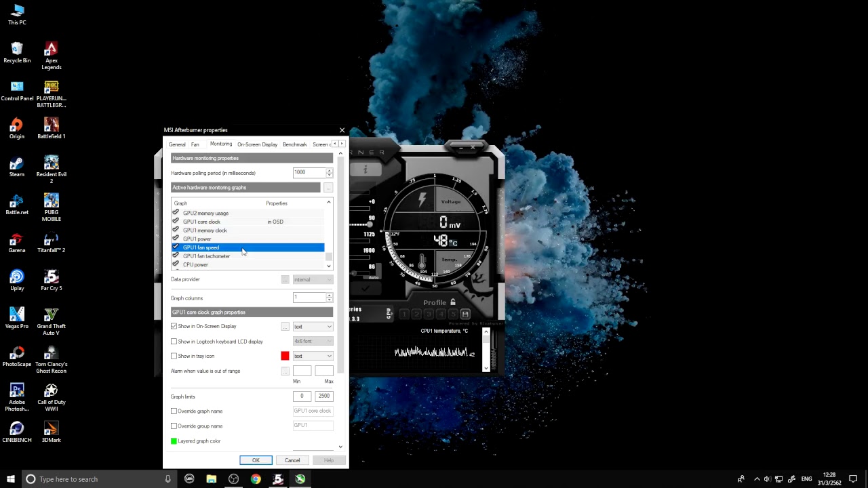Open the Uplay desktop shortcut

(x=17, y=281)
